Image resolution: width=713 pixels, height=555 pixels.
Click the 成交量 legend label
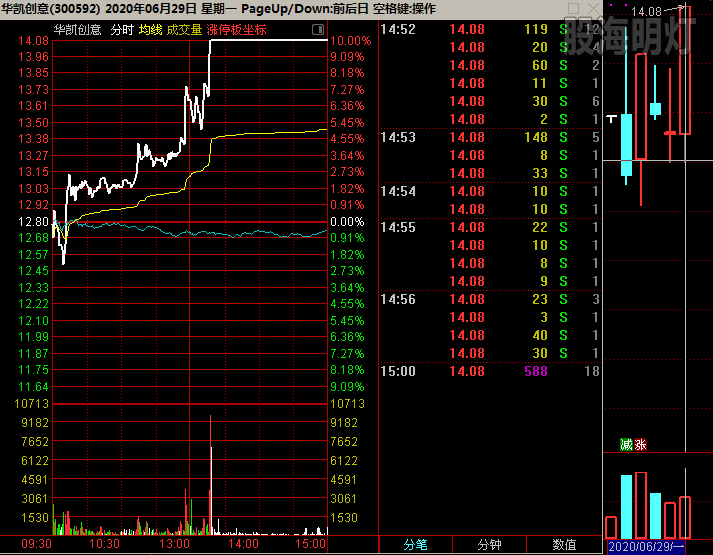184,30
